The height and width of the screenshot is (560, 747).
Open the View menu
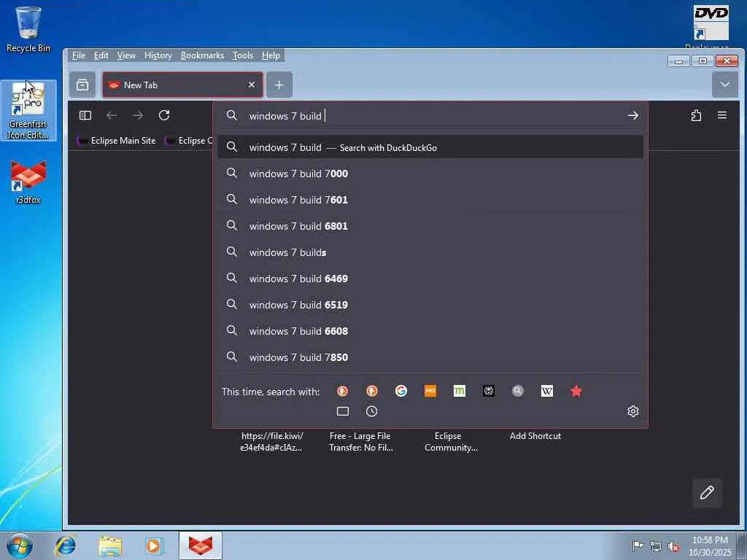(126, 55)
